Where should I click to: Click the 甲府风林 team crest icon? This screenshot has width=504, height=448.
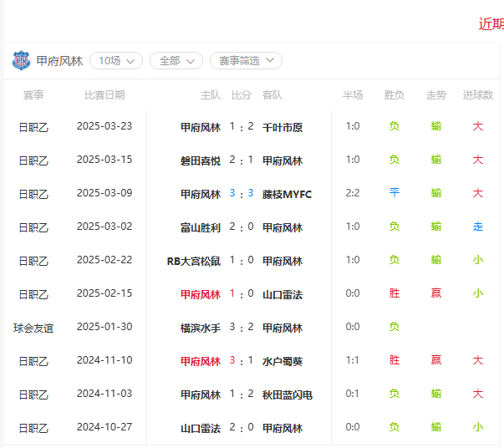coord(21,60)
